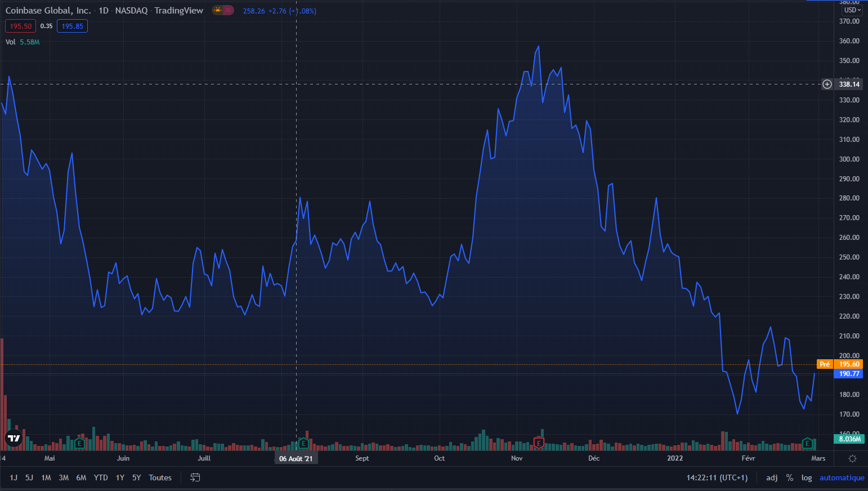Select the 6M time range

click(81, 477)
